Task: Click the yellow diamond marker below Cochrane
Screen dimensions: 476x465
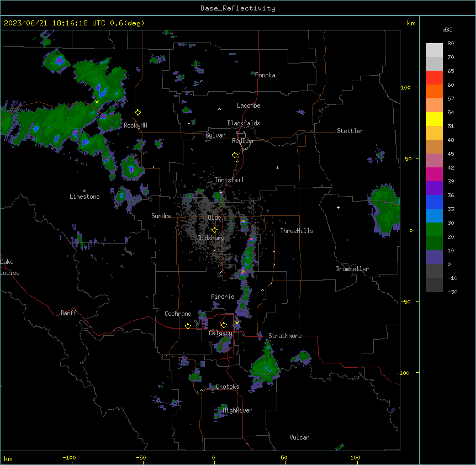Action: coord(188,326)
